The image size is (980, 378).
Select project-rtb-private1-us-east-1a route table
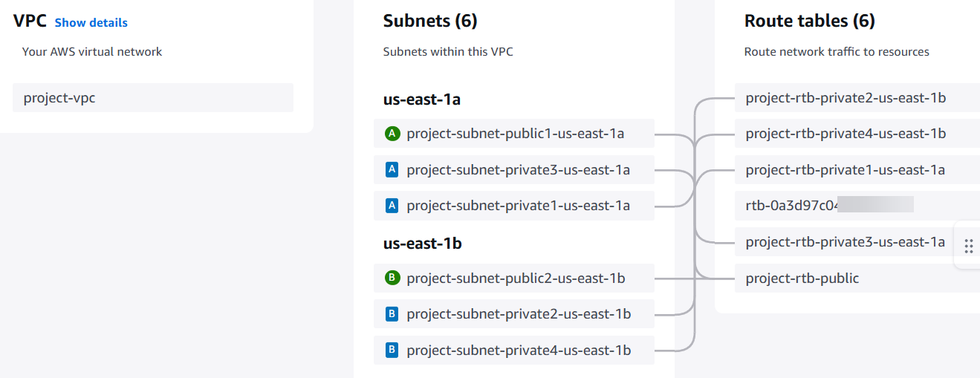click(846, 170)
